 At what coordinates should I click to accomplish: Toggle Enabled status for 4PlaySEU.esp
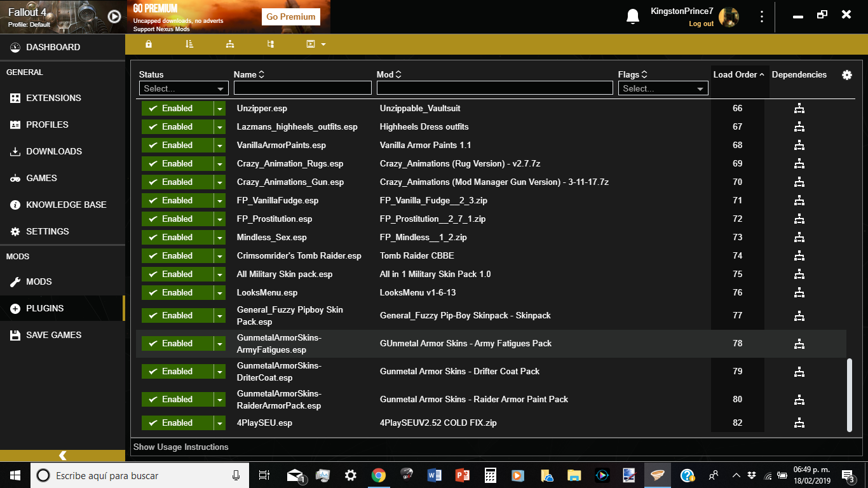[x=177, y=423]
